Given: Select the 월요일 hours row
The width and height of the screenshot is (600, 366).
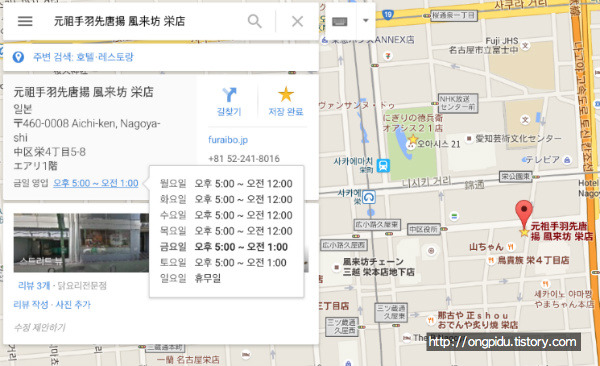Looking at the screenshot, I should (x=226, y=183).
